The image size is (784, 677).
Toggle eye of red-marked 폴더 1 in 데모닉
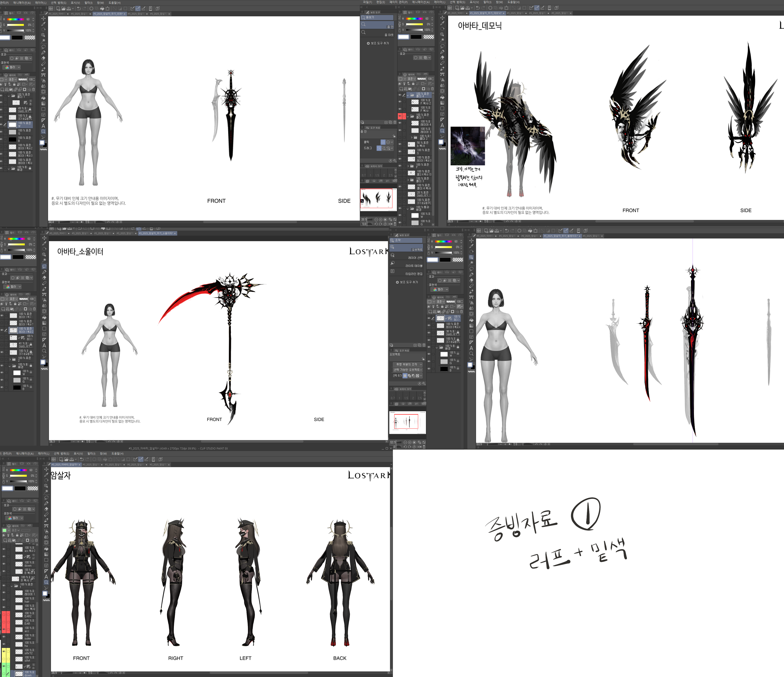(400, 116)
